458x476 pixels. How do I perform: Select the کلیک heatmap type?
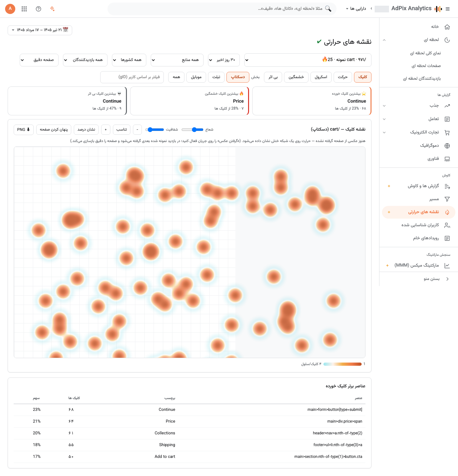coord(363,77)
